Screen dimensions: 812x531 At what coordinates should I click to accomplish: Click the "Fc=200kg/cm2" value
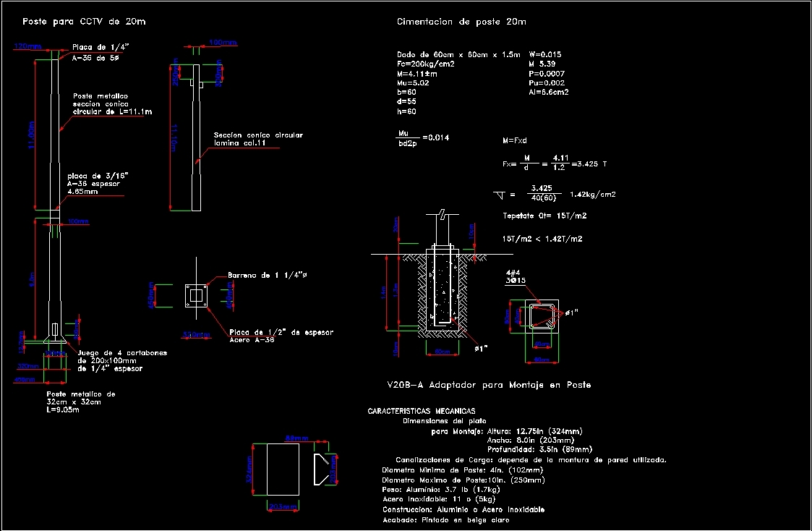point(426,63)
